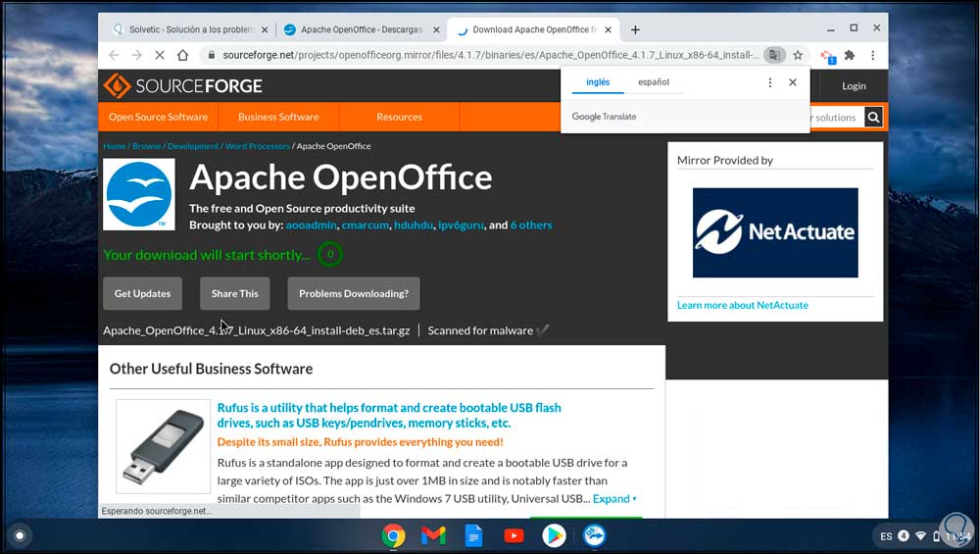Screen dimensions: 980x554
Task: Go back with the browser back arrow
Action: 114,55
